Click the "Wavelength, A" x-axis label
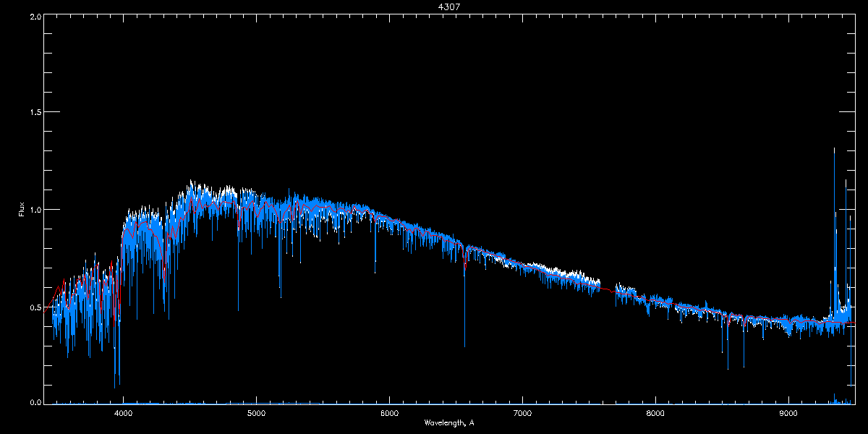The width and height of the screenshot is (868, 434). coord(449,423)
